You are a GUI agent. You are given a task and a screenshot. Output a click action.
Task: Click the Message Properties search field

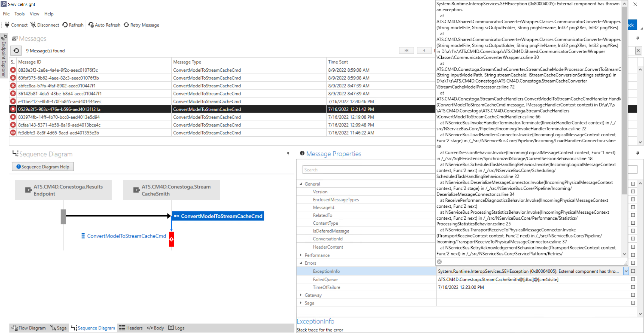[368, 170]
